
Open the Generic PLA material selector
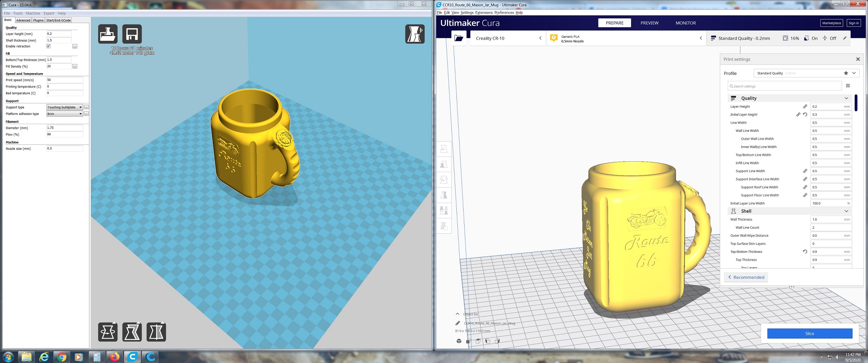click(x=626, y=38)
